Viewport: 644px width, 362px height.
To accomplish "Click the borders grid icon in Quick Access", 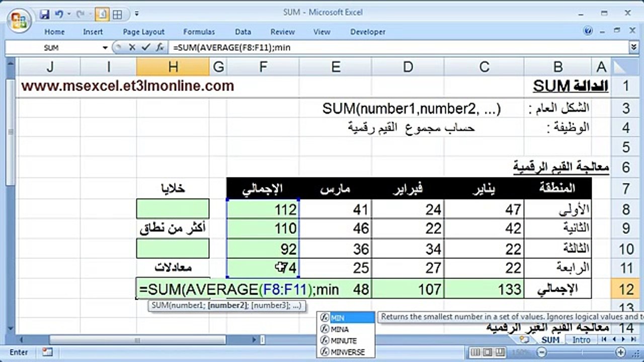I will 117,14.
